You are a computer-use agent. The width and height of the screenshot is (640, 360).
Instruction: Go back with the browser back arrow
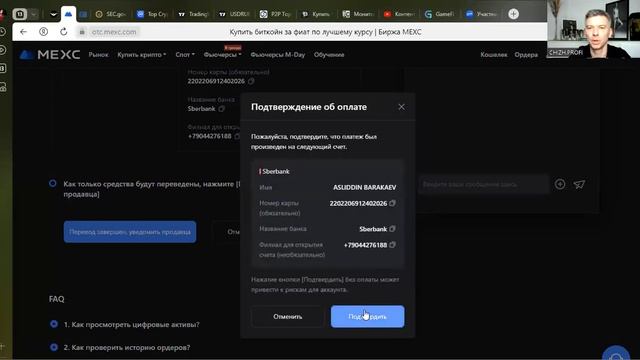click(x=23, y=32)
